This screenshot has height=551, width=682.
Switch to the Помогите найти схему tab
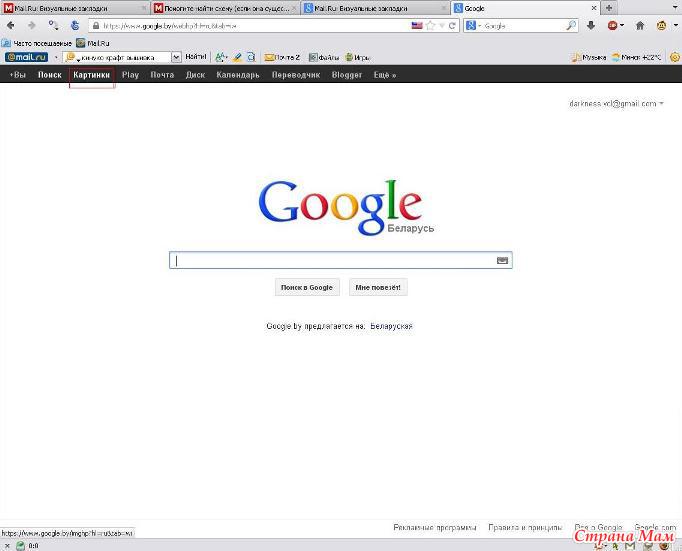click(226, 8)
